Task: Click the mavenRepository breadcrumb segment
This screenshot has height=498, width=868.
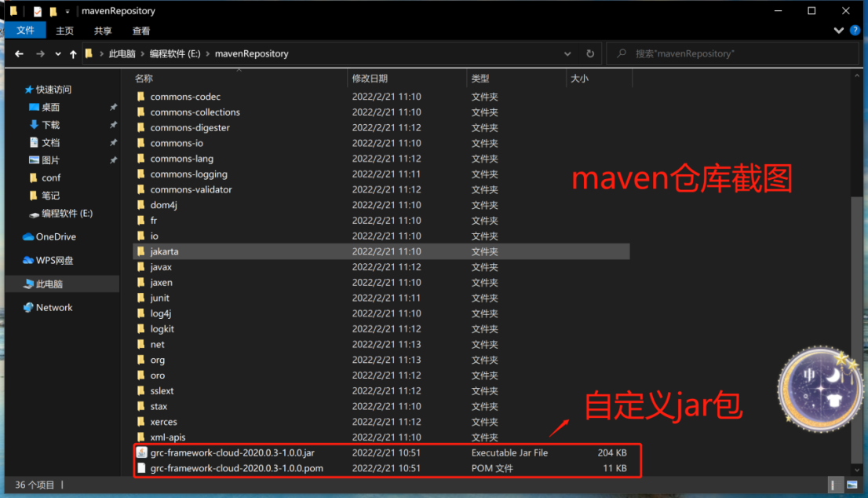Action: (x=251, y=53)
